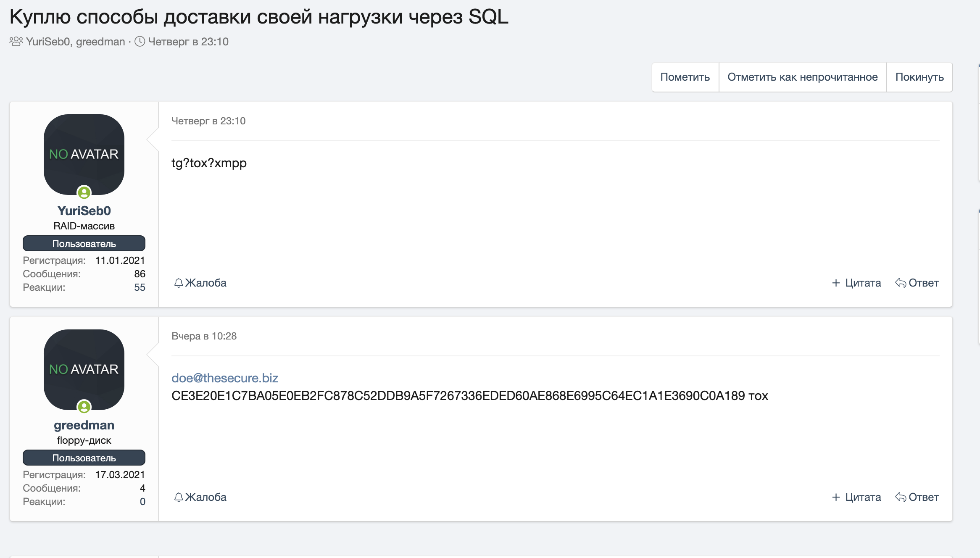The width and height of the screenshot is (980, 558).
Task: Click YuriSeb0's green online status icon
Action: coord(84,192)
